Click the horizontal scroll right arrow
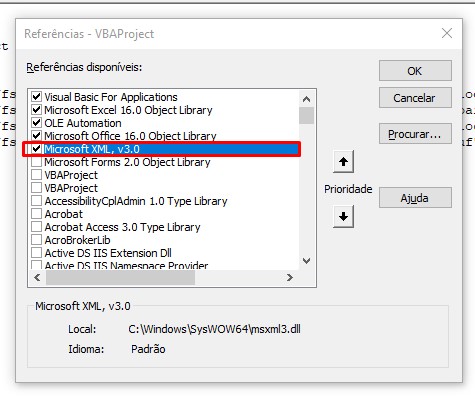 click(289, 277)
